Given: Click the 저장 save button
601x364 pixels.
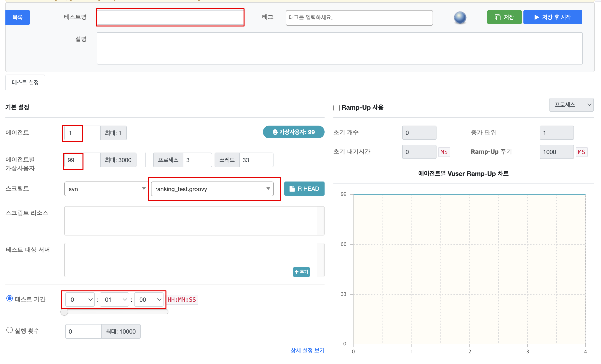Looking at the screenshot, I should point(504,17).
